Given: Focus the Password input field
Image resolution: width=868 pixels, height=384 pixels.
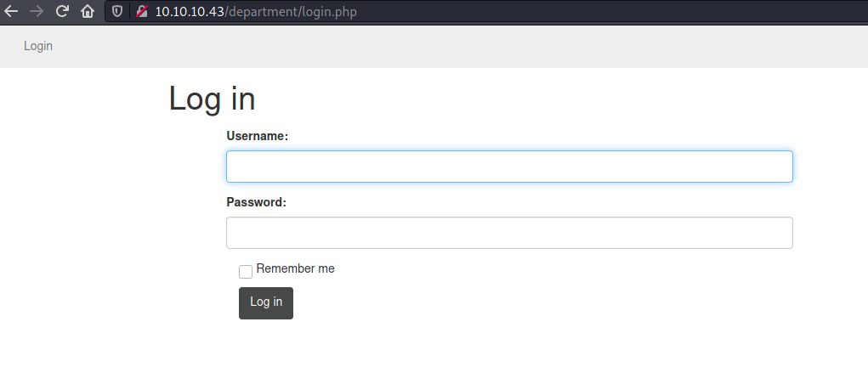Looking at the screenshot, I should point(509,233).
